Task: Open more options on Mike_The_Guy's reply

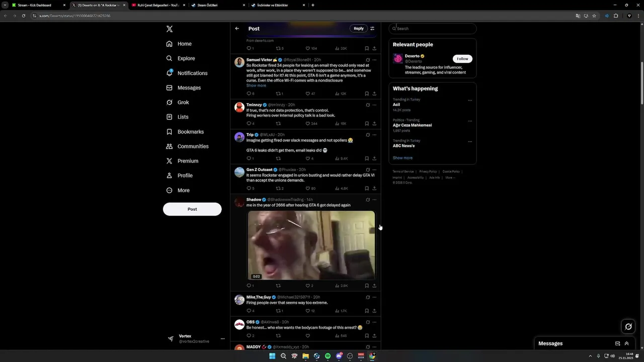Action: pyautogui.click(x=374, y=297)
